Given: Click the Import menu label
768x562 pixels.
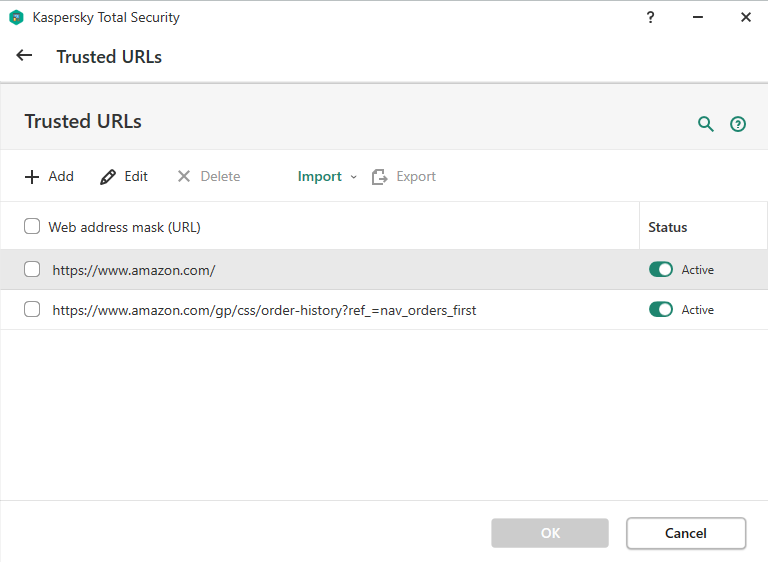Looking at the screenshot, I should [x=319, y=177].
